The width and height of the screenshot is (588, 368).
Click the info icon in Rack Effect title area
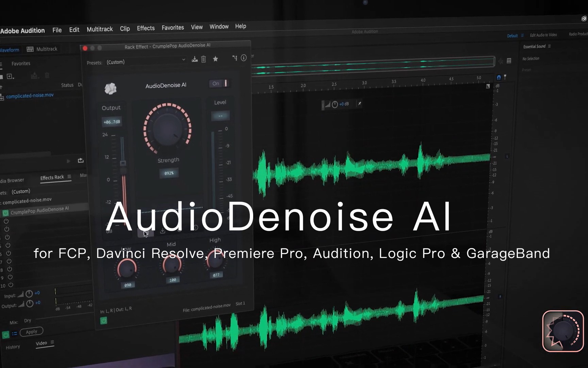click(x=244, y=58)
